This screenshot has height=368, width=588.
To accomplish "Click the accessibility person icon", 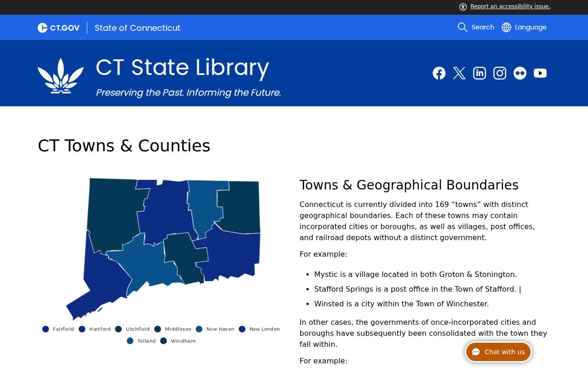I will click(463, 6).
